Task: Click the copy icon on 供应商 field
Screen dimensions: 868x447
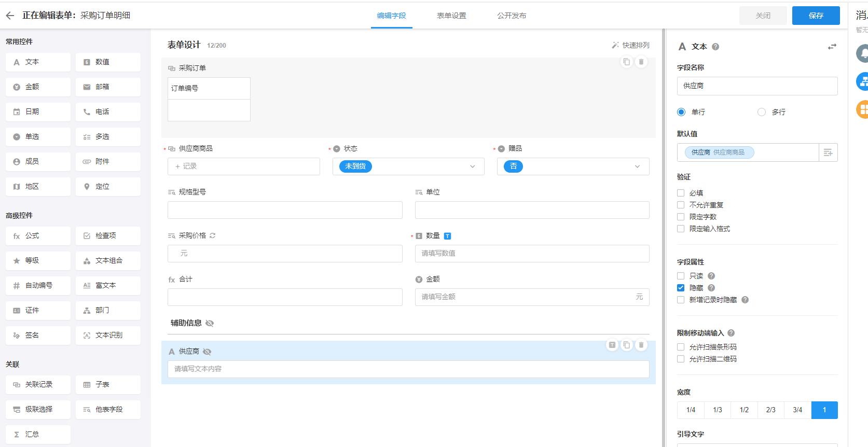Action: [x=627, y=345]
